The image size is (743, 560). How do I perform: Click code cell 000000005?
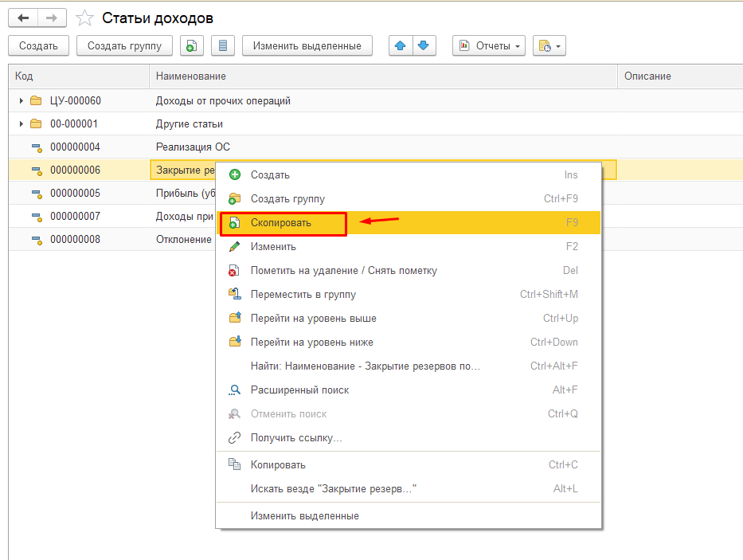click(76, 194)
